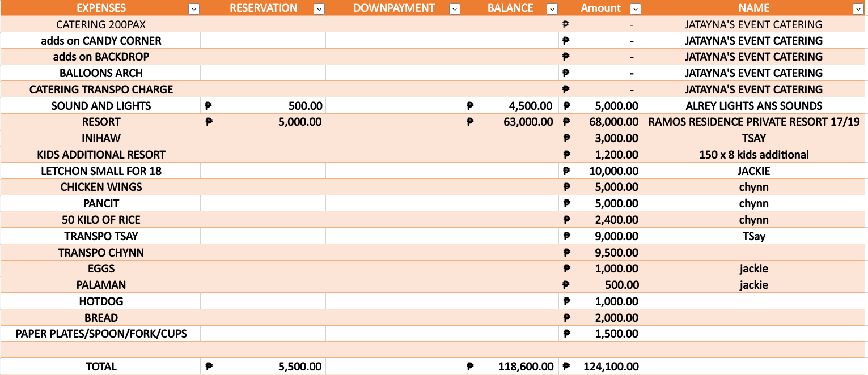
Task: Select the RAMOS RESIDENCE PRIVATE RESORT cell
Action: click(754, 122)
